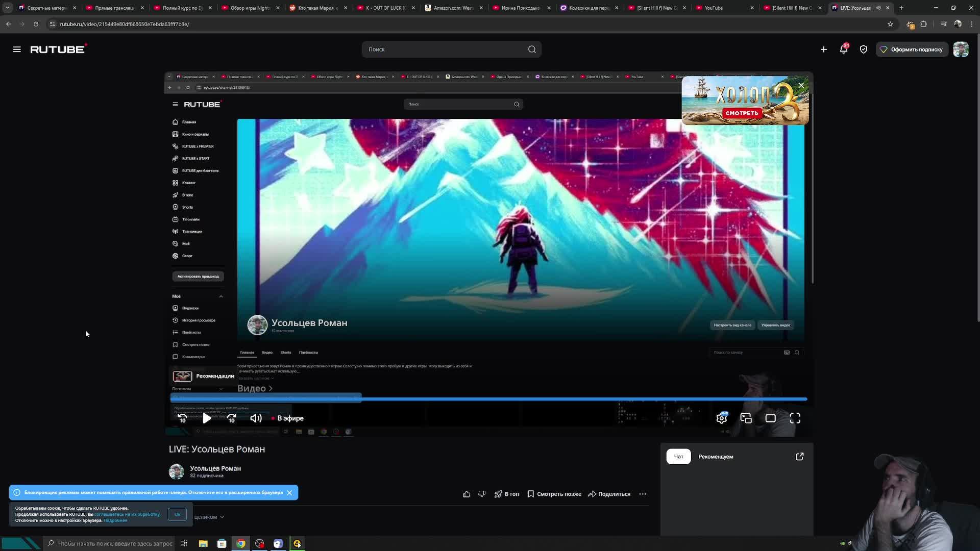The height and width of the screenshot is (551, 980).
Task: Skip forward 10 seconds
Action: [232, 418]
